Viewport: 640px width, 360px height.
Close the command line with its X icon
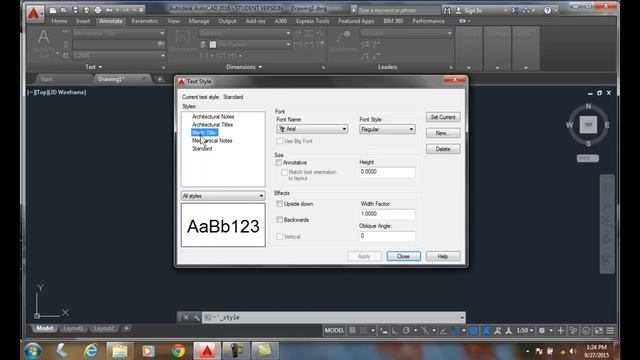[x=186, y=317]
